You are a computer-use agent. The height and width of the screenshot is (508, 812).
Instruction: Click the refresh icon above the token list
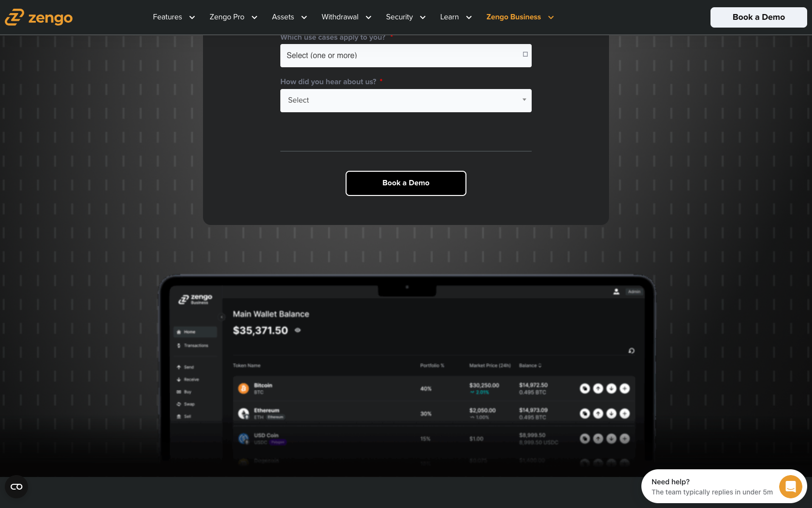click(631, 351)
